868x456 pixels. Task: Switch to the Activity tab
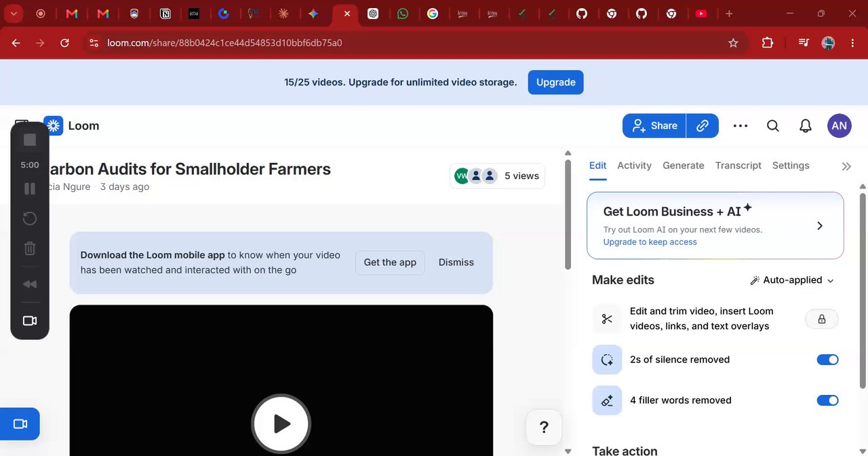(x=634, y=166)
